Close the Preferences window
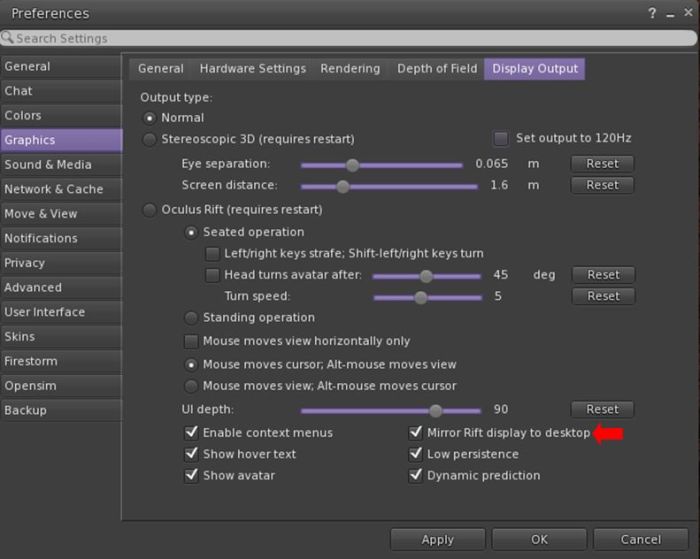Screen dimensions: 700x559 click(x=688, y=13)
